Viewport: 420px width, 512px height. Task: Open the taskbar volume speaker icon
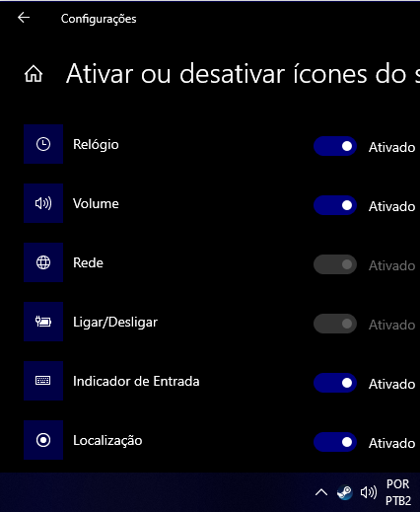coord(369,492)
